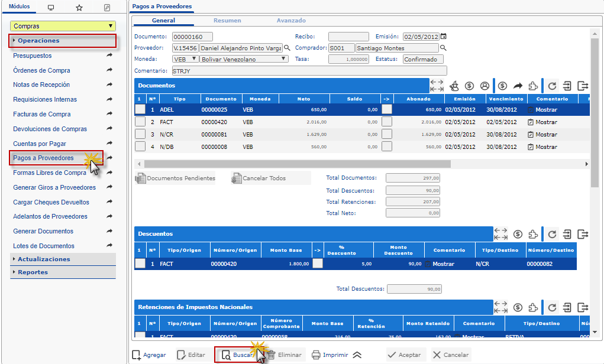Expand the Actualizaciones section
This screenshot has width=604, height=364.
tap(44, 259)
